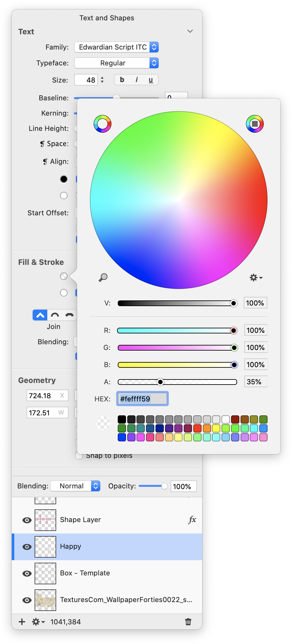Open the Typeface dropdown
The height and width of the screenshot is (644, 292).
click(x=116, y=63)
